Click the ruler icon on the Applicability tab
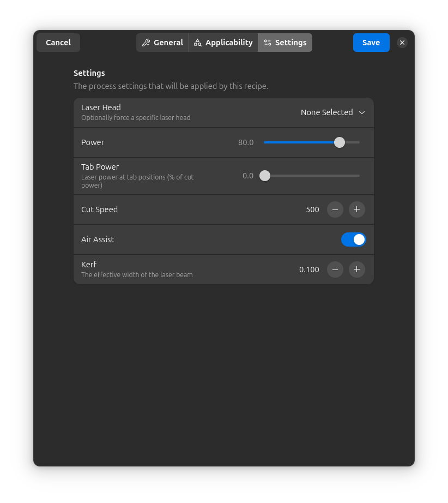This screenshot has height=503, width=448. pyautogui.click(x=197, y=42)
